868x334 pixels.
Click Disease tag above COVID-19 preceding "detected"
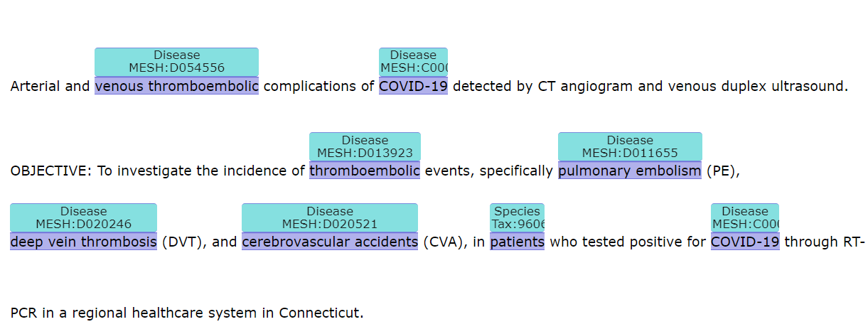[x=413, y=62]
